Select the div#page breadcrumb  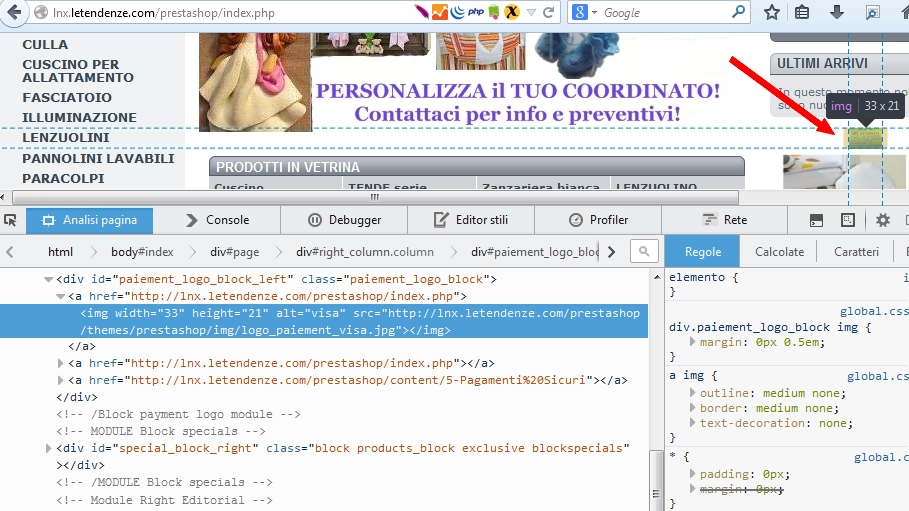click(x=234, y=252)
